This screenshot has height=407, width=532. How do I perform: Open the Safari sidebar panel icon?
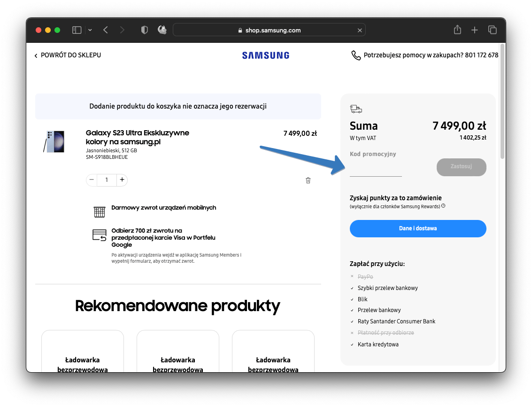(77, 30)
